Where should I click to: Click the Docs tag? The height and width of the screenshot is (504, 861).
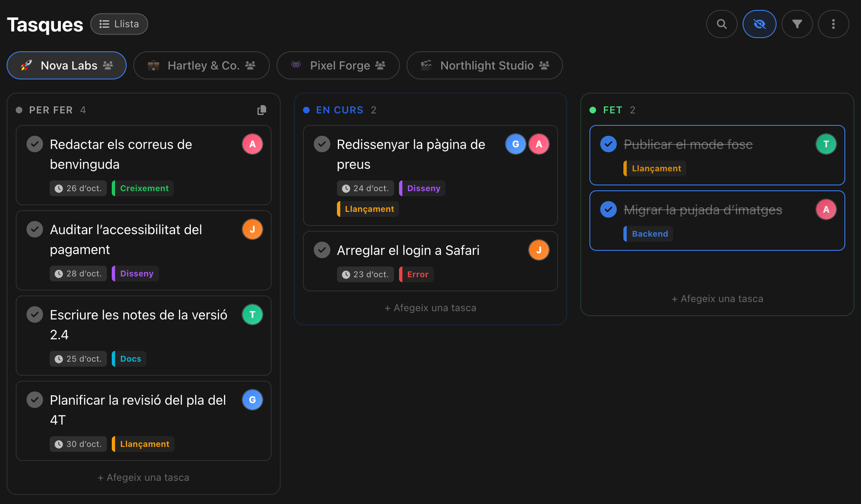[129, 359]
